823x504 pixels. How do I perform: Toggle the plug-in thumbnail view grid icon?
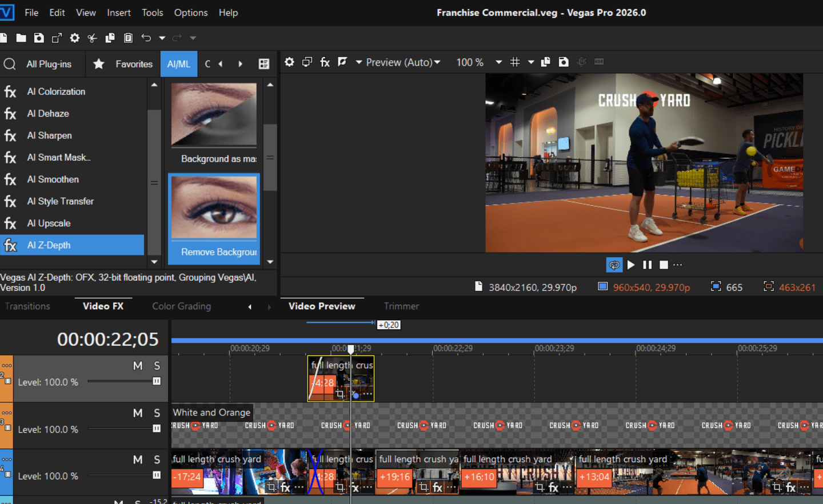coord(264,64)
